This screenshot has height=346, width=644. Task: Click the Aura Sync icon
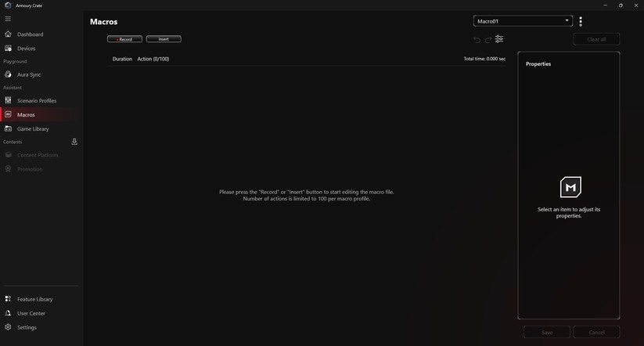tap(8, 74)
